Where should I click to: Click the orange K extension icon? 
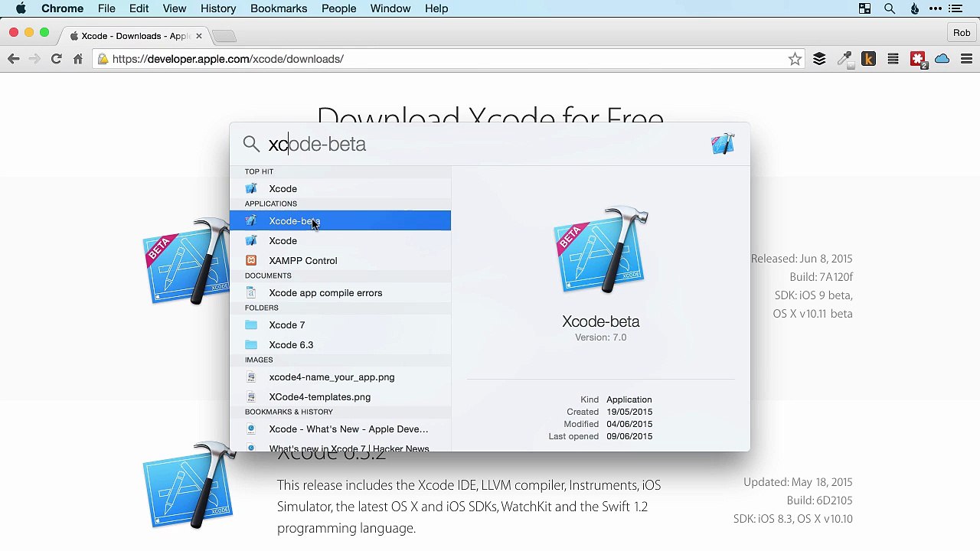(x=868, y=59)
